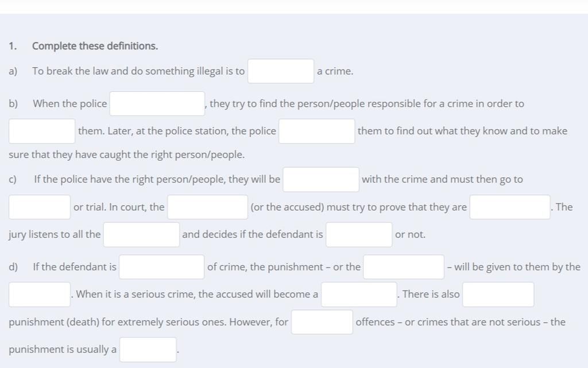Focus the blank after 'prove that they are'
Image resolution: width=588 pixels, height=368 pixels.
pos(510,207)
